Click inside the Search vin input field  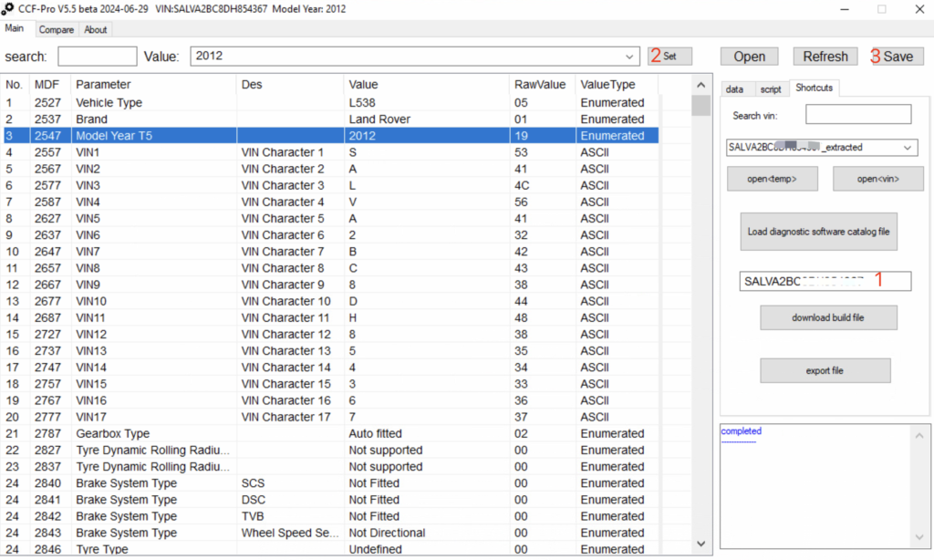click(857, 114)
